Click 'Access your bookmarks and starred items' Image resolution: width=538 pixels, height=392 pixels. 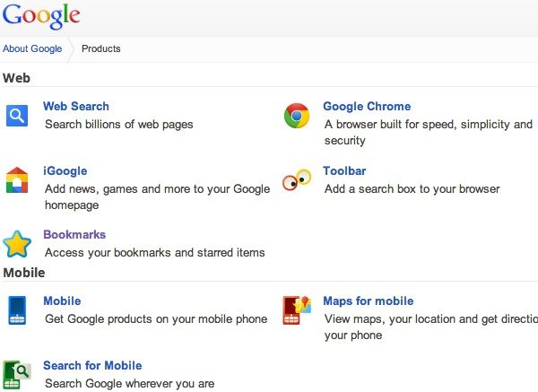coord(155,253)
